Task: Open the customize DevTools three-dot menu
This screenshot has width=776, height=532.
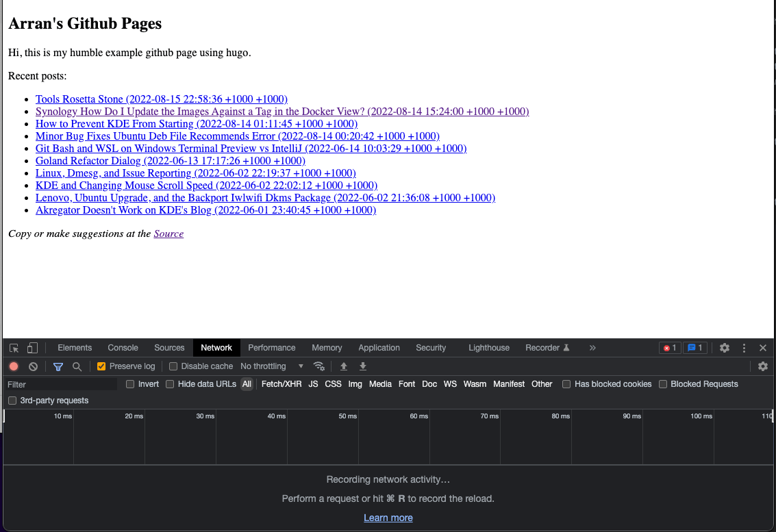Action: pyautogui.click(x=744, y=348)
